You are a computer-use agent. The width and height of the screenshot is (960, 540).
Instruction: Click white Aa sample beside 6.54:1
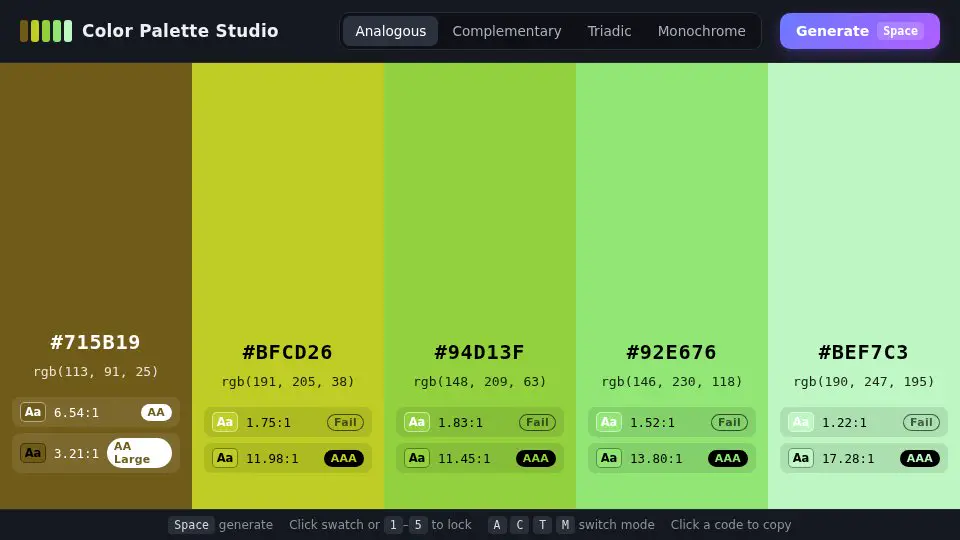[x=33, y=412]
